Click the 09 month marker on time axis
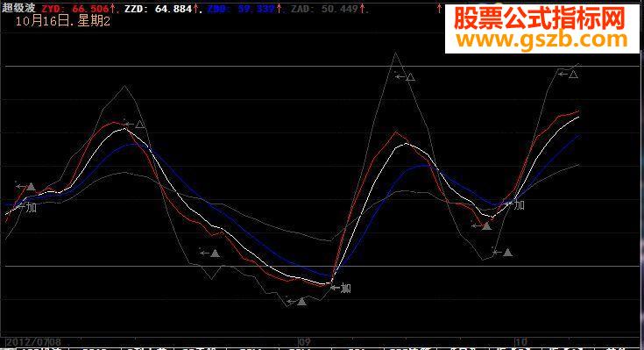644x350 pixels. tap(304, 342)
